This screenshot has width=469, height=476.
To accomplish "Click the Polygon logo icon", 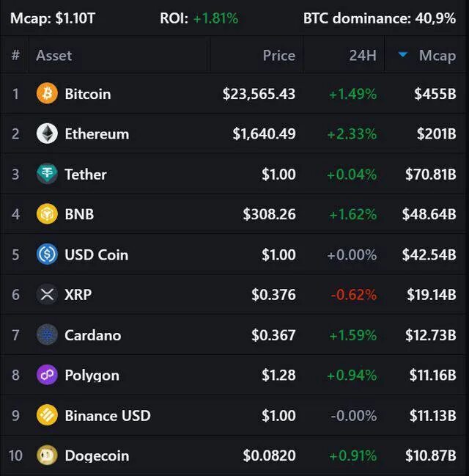I will tap(47, 375).
